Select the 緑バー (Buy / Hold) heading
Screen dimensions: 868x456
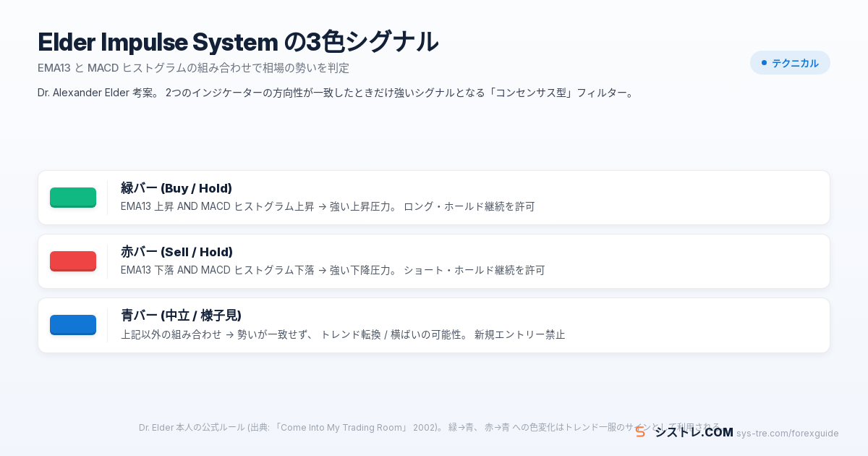(x=176, y=188)
